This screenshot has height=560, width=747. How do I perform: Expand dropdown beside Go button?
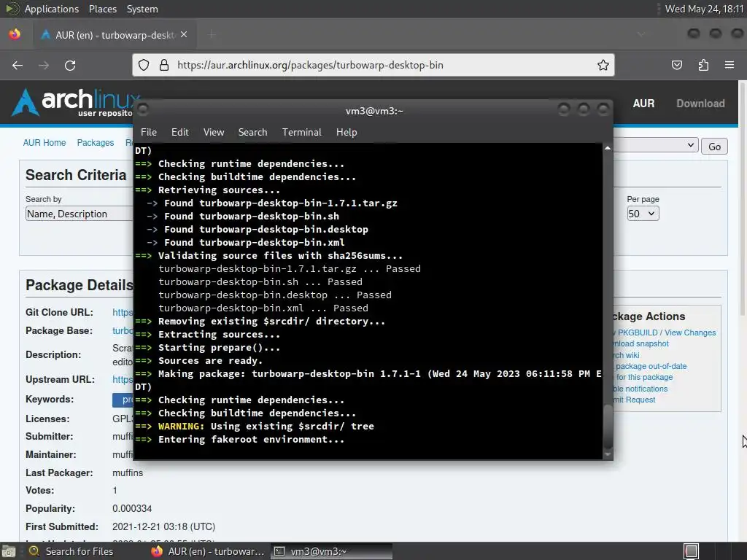[656, 145]
